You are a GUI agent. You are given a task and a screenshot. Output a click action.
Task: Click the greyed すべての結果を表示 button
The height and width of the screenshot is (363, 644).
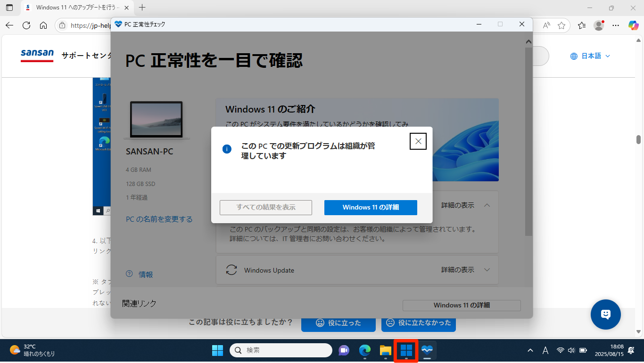click(266, 208)
